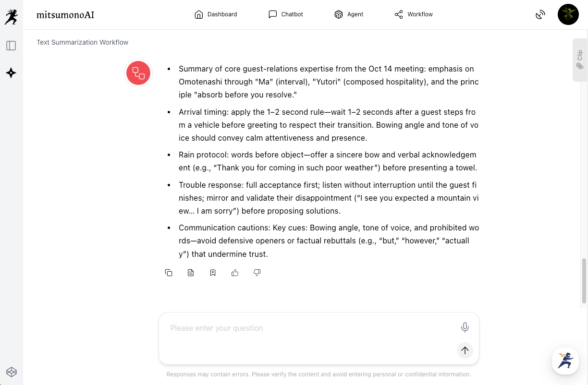Switch to the Agent tab
Screen dimensions: 588x385
click(x=349, y=14)
